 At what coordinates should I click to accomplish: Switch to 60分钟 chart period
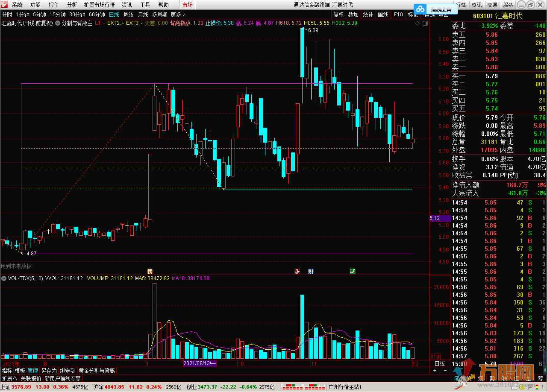click(x=97, y=15)
